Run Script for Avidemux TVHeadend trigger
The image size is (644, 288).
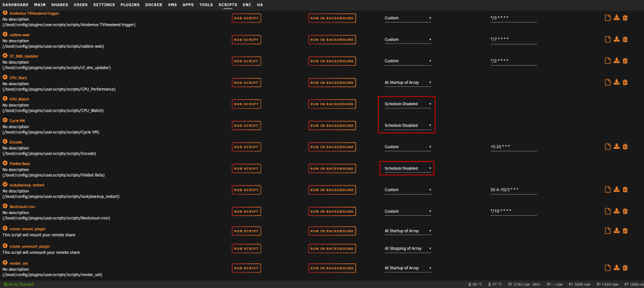coord(247,18)
